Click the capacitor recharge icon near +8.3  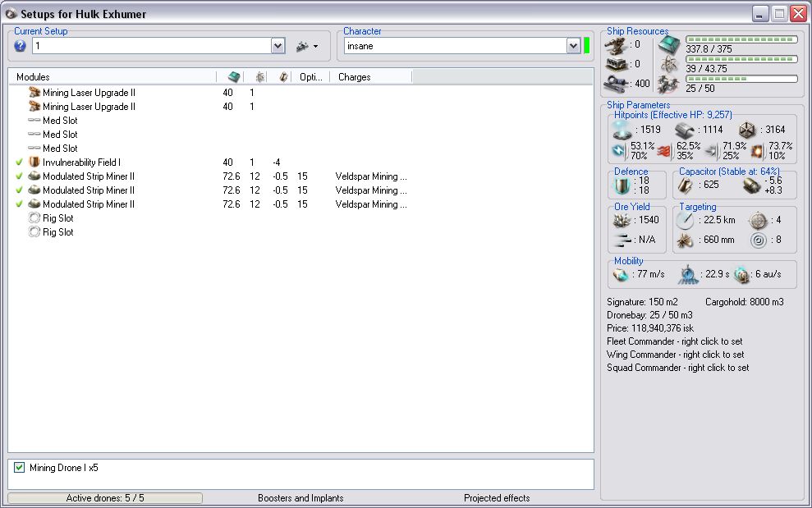click(x=751, y=186)
